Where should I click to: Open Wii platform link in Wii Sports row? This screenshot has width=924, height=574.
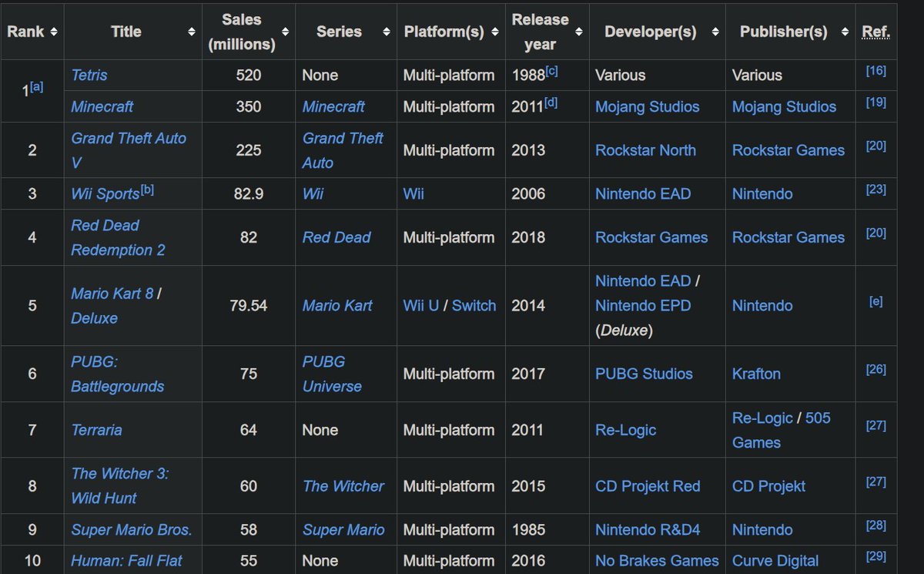(413, 194)
